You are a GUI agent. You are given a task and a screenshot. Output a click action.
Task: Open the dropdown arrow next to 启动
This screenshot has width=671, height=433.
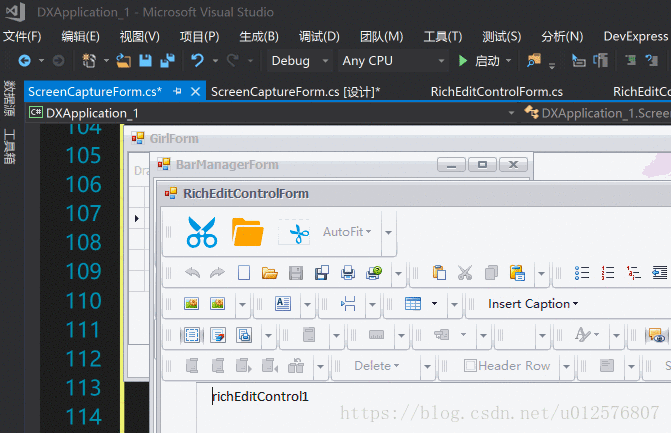[508, 61]
